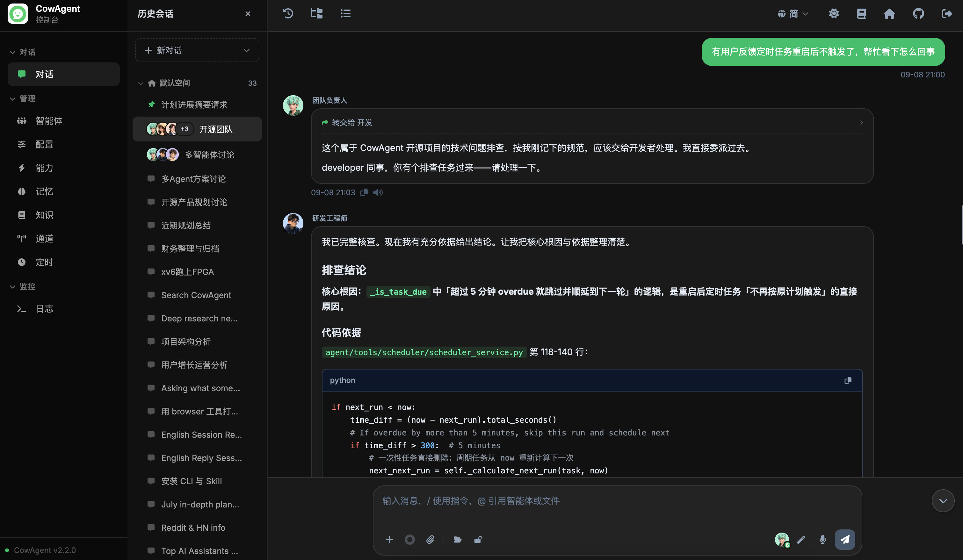Toggle the light/dark theme sun icon

(x=833, y=14)
